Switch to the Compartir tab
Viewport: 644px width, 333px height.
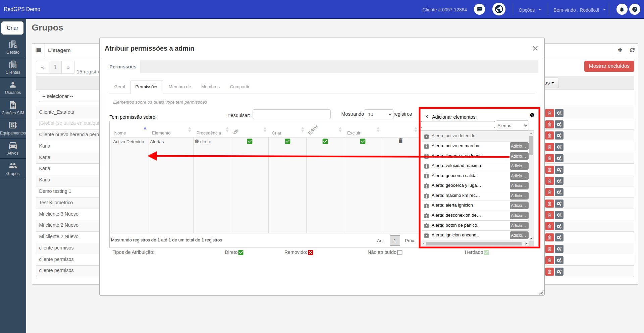[x=239, y=87]
